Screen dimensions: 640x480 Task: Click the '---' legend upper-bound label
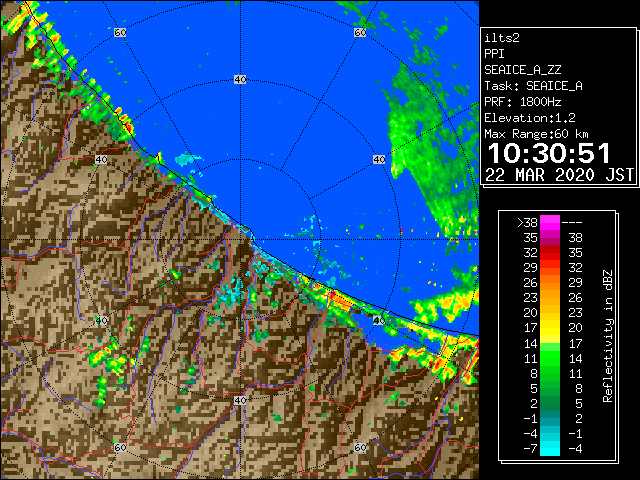pyautogui.click(x=572, y=222)
